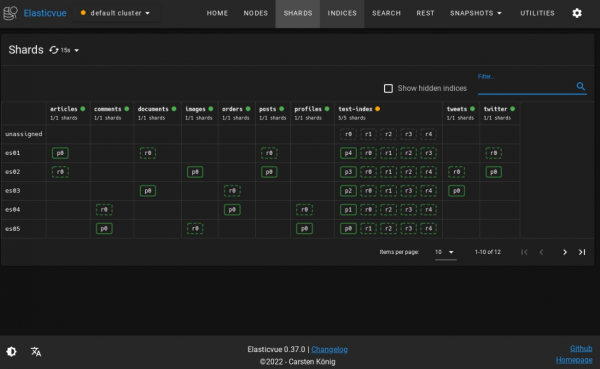Screen dimensions: 600x369
Task: Open the Changelog link
Action: click(329, 349)
